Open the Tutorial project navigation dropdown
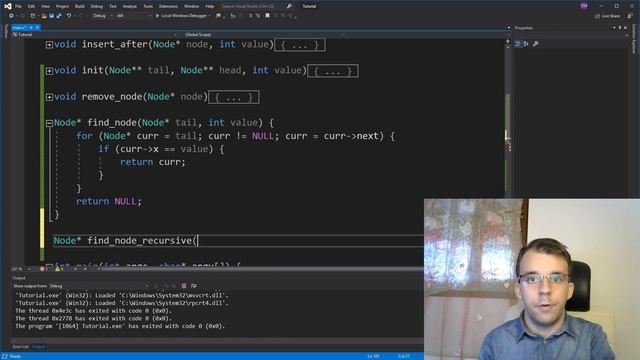Image resolution: width=640 pixels, height=360 pixels. [94, 35]
